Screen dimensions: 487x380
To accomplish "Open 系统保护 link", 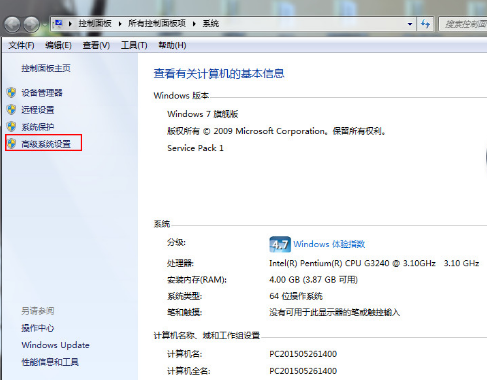I will click(38, 127).
